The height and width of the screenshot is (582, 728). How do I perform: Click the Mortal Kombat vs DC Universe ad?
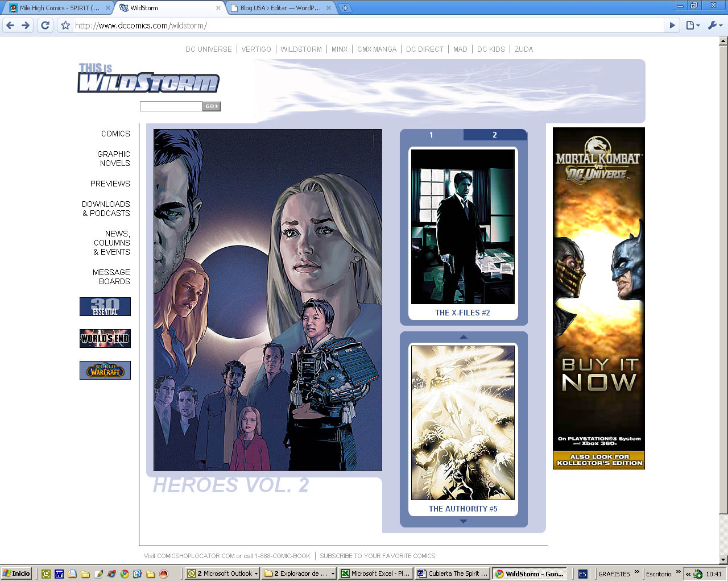coord(598,298)
